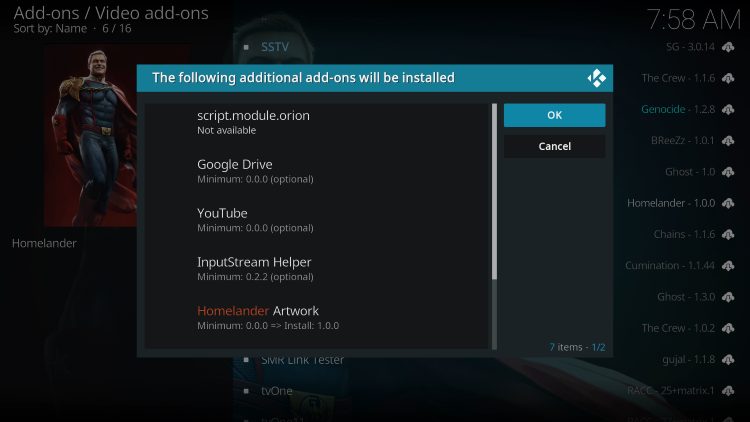This screenshot has width=750, height=422.
Task: Cancel the add-on installation dialog
Action: pos(554,146)
